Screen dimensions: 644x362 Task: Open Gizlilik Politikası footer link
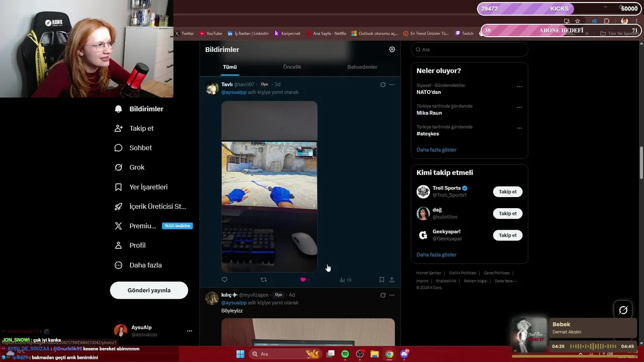462,273
